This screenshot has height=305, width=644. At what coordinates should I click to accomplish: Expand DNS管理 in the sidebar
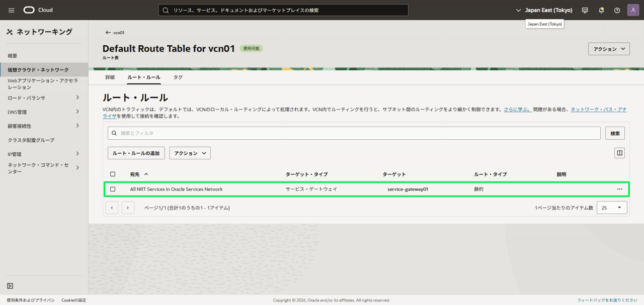click(x=77, y=112)
